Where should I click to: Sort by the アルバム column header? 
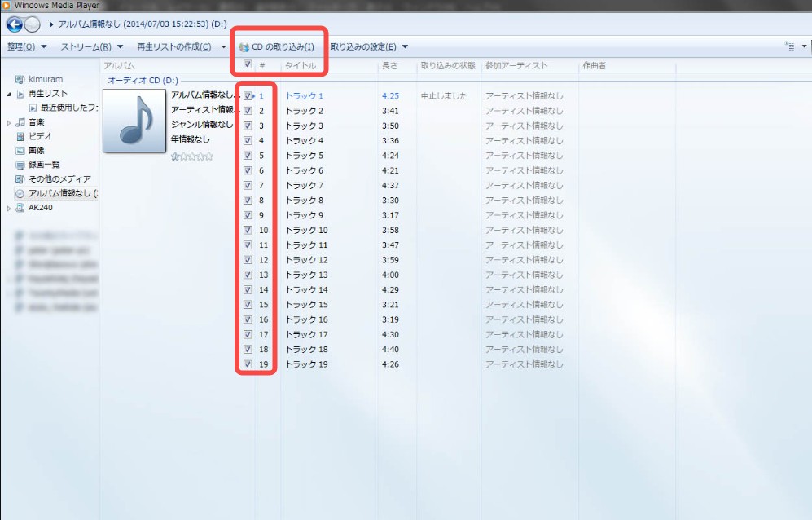point(119,66)
